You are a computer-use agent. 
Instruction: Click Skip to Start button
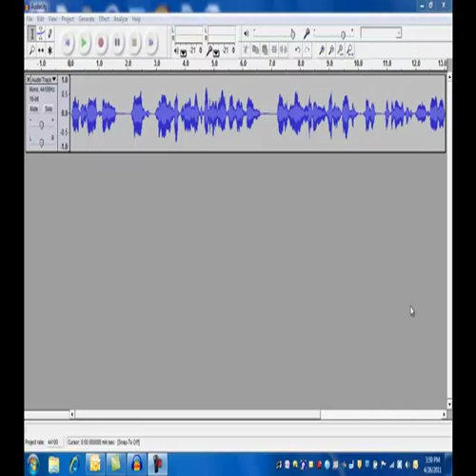click(68, 42)
